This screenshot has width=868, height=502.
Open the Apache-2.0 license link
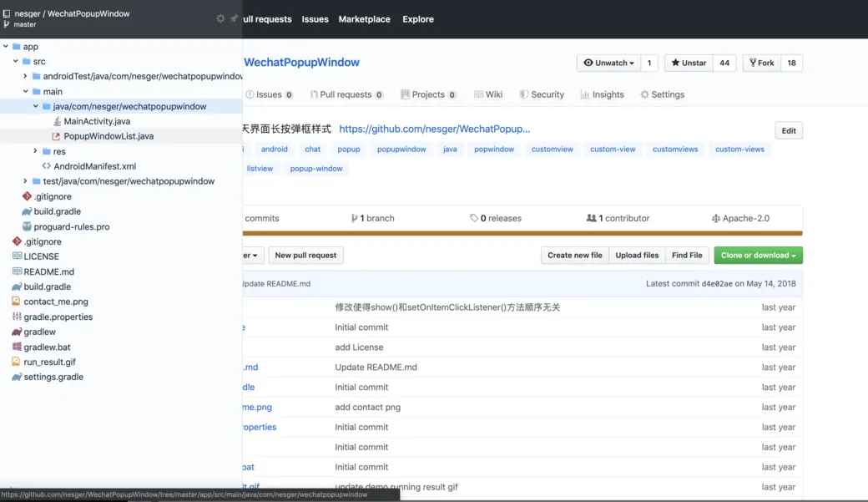(x=740, y=218)
